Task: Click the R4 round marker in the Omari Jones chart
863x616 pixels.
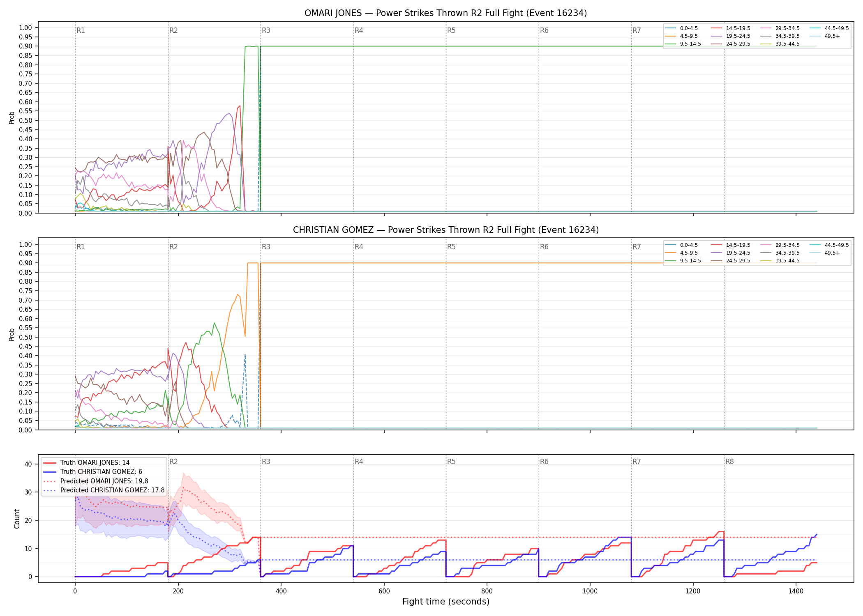Action: (x=359, y=30)
